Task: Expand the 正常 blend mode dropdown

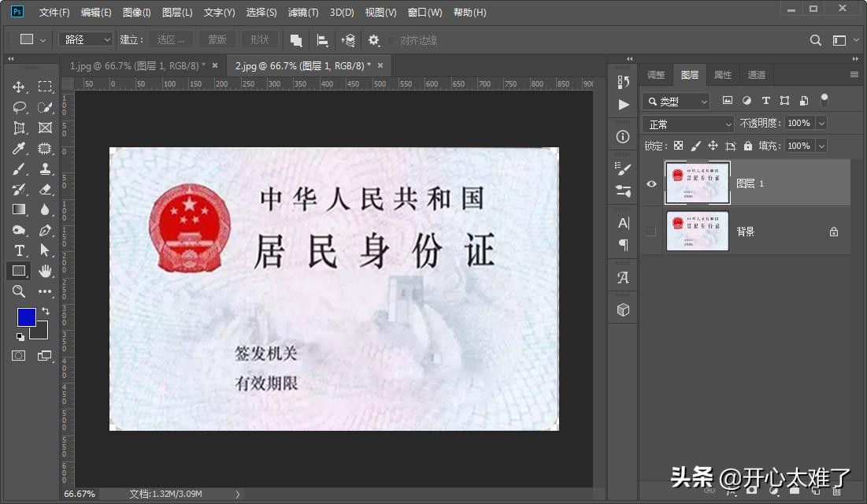Action: coord(688,124)
